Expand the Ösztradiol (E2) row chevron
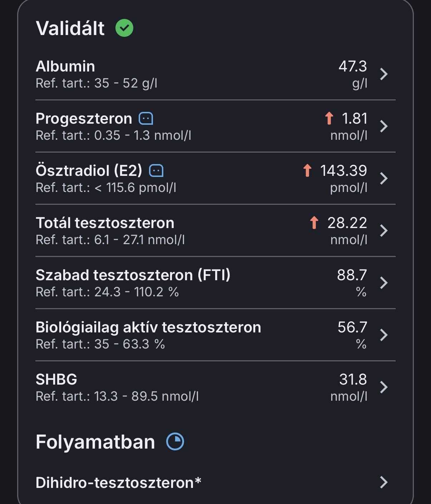Screen dimensions: 431x504 pyautogui.click(x=384, y=178)
